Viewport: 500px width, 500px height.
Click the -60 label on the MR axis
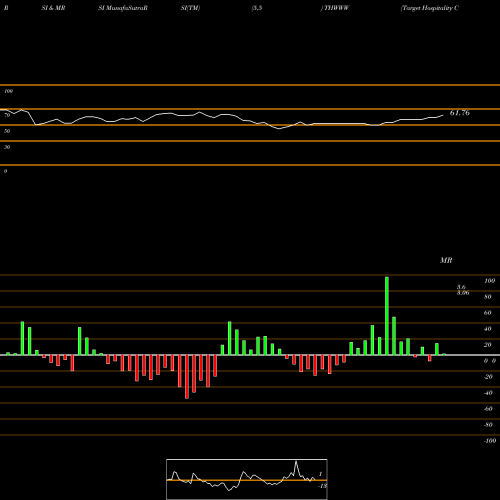(x=488, y=409)
